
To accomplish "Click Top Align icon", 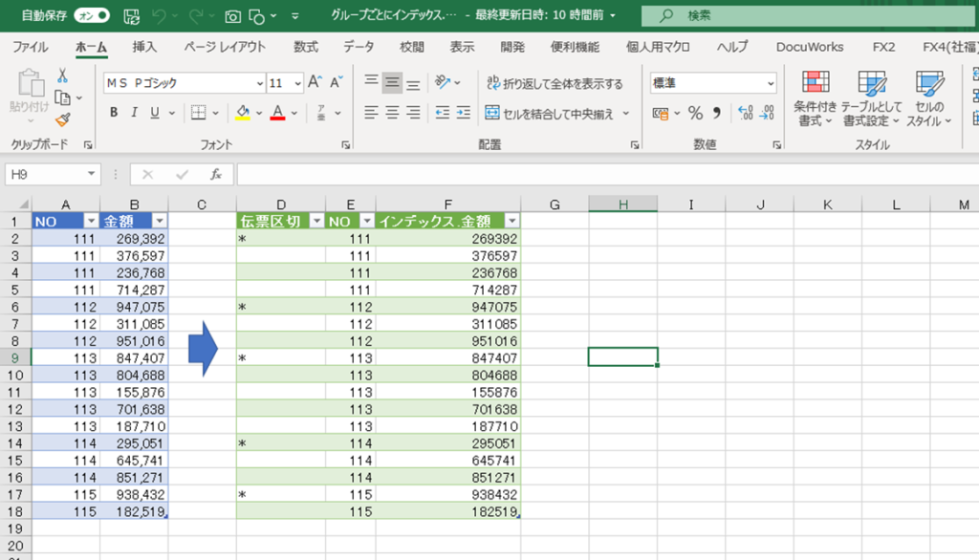I will point(371,82).
